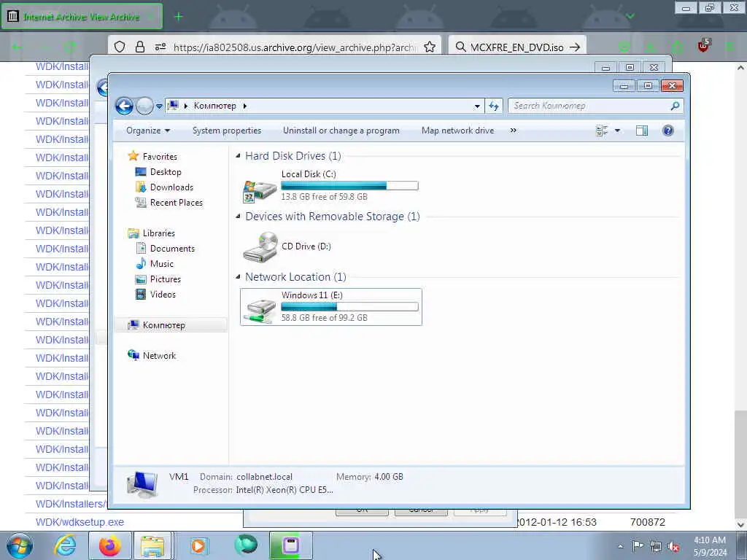The height and width of the screenshot is (560, 747).
Task: Click VM1 computer icon in details pane
Action: pyautogui.click(x=142, y=484)
